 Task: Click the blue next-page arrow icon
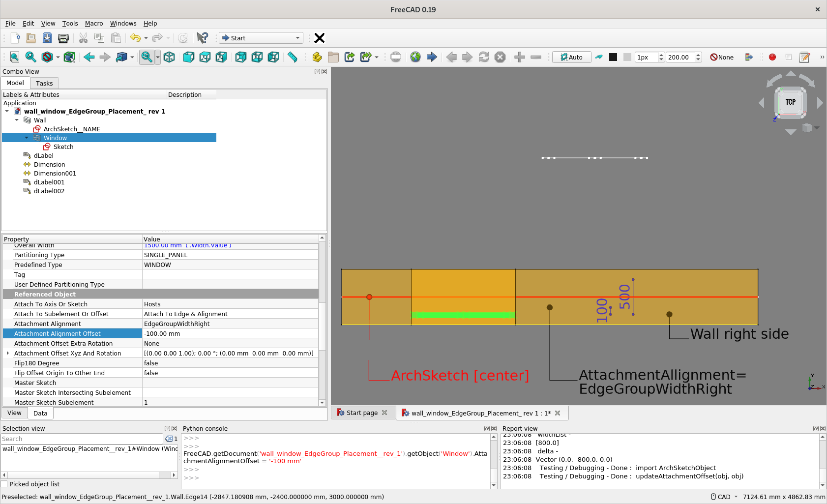[432, 57]
